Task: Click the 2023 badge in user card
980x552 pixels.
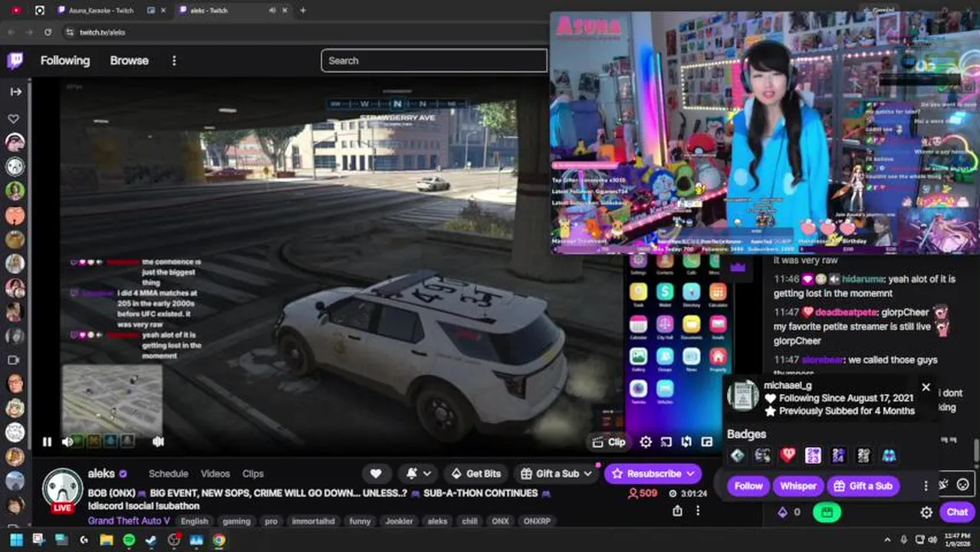Action: tap(813, 456)
